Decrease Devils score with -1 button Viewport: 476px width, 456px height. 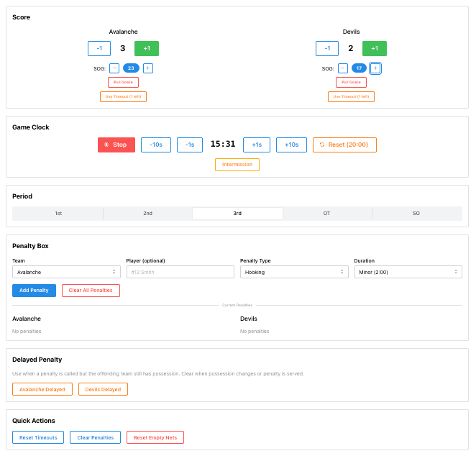pyautogui.click(x=327, y=49)
